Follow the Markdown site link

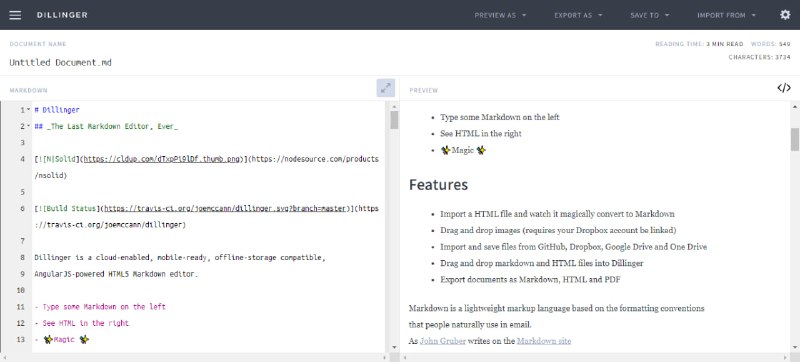[x=544, y=341]
